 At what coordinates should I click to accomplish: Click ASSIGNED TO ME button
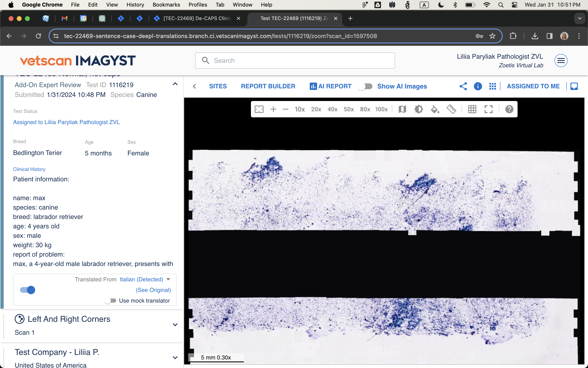[x=533, y=86]
